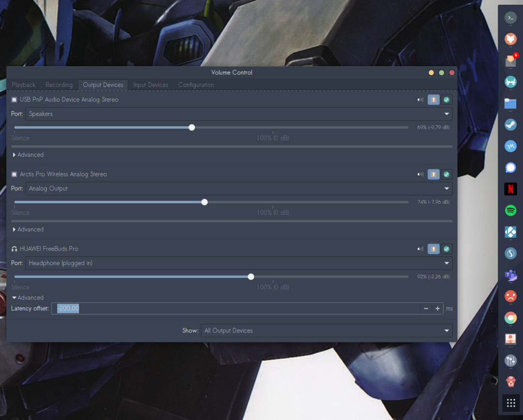The height and width of the screenshot is (420, 523).
Task: Expand Advanced under USB PnP Audio Device
Action: coord(28,155)
